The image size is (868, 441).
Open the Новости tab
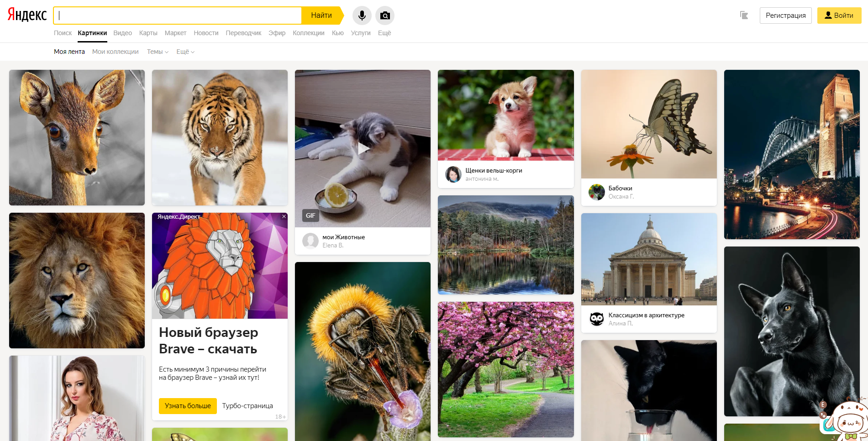pos(206,33)
